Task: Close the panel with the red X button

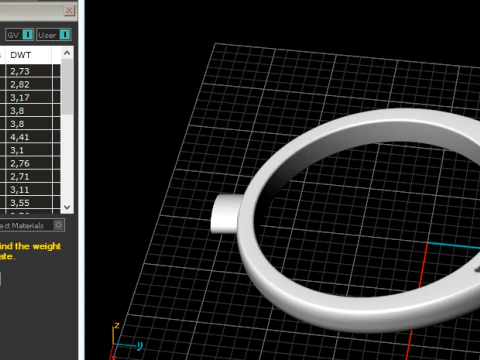Action: [69, 11]
